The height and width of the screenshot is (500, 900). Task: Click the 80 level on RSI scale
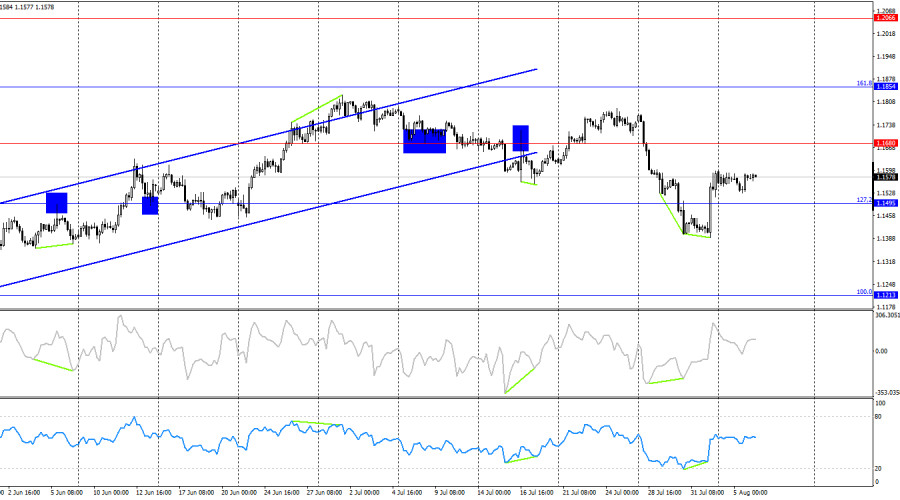click(878, 417)
